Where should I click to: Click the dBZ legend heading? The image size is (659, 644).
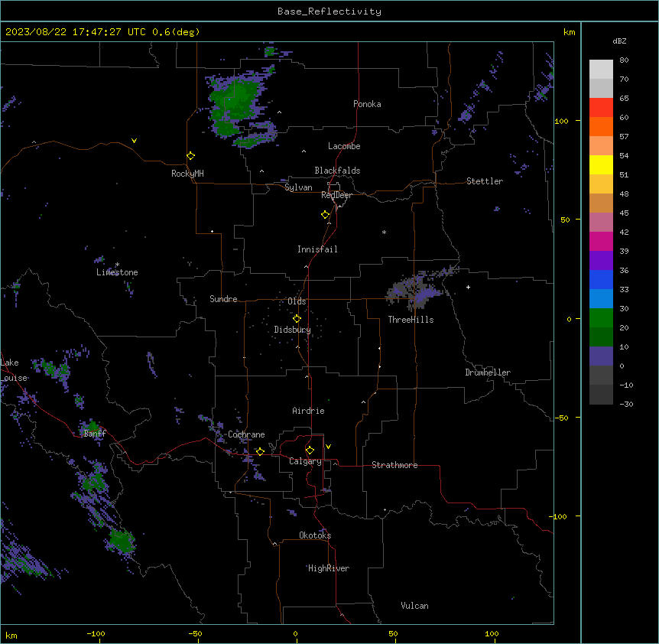(x=619, y=41)
